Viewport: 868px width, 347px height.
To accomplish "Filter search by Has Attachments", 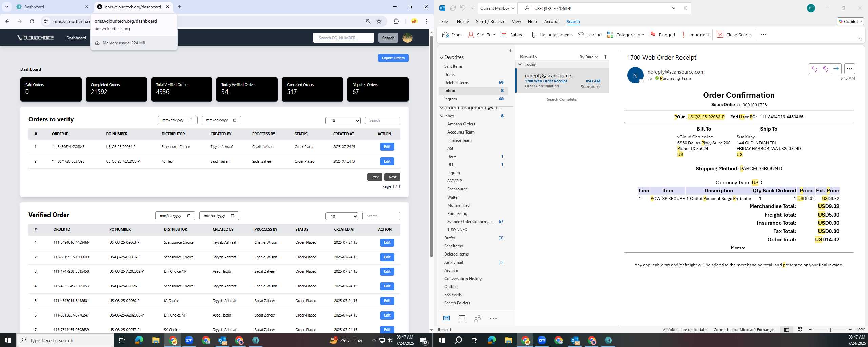I will [551, 35].
